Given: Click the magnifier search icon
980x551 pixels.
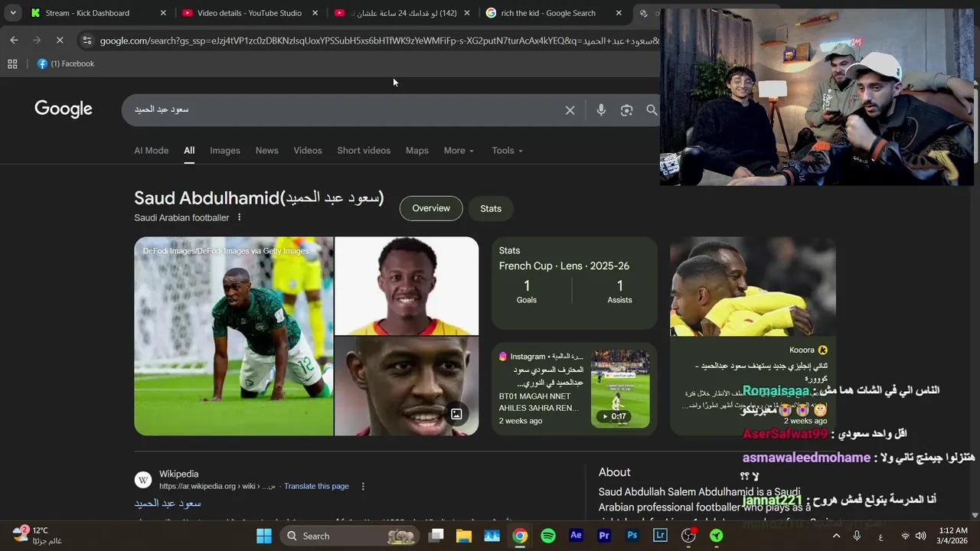Looking at the screenshot, I should (x=652, y=110).
